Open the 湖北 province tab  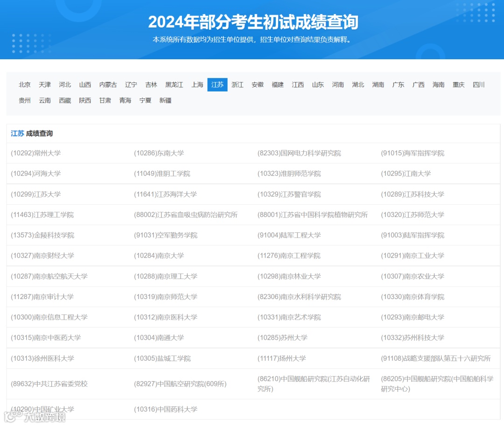(358, 84)
